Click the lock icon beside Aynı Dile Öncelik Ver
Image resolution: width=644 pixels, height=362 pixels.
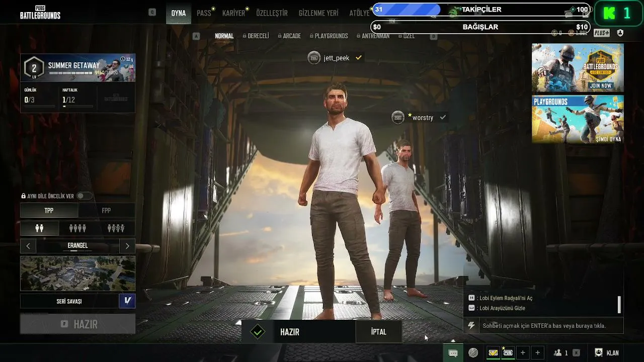point(23,196)
